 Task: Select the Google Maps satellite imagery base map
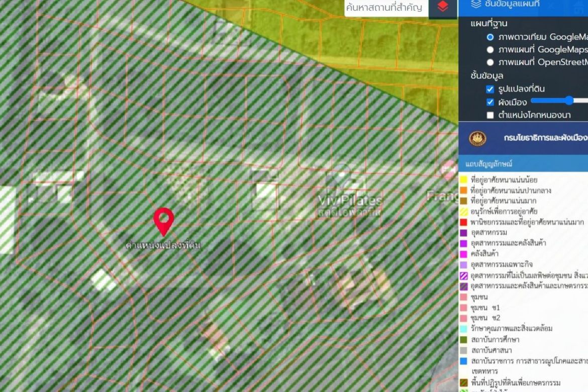(490, 37)
